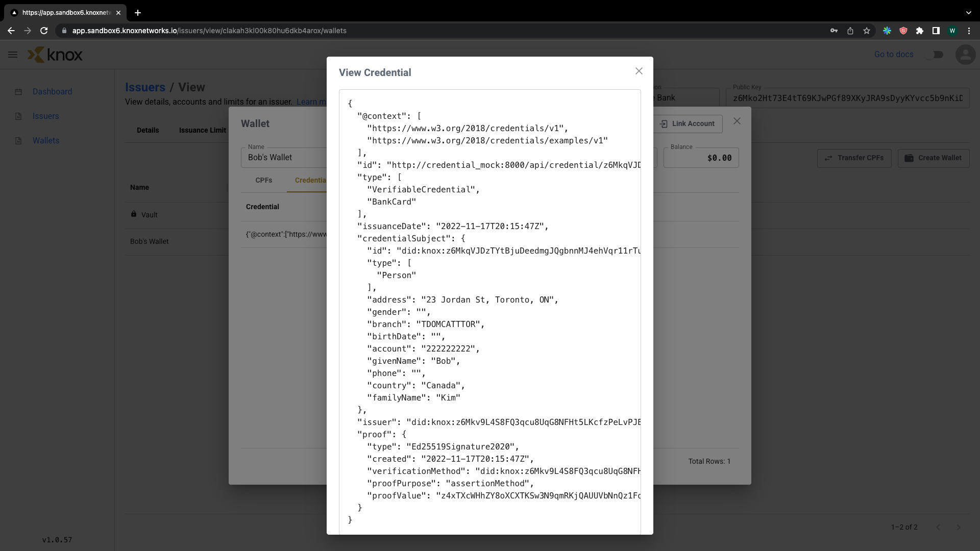Close the View Credential dialog
This screenshot has width=980, height=551.
tap(639, 71)
